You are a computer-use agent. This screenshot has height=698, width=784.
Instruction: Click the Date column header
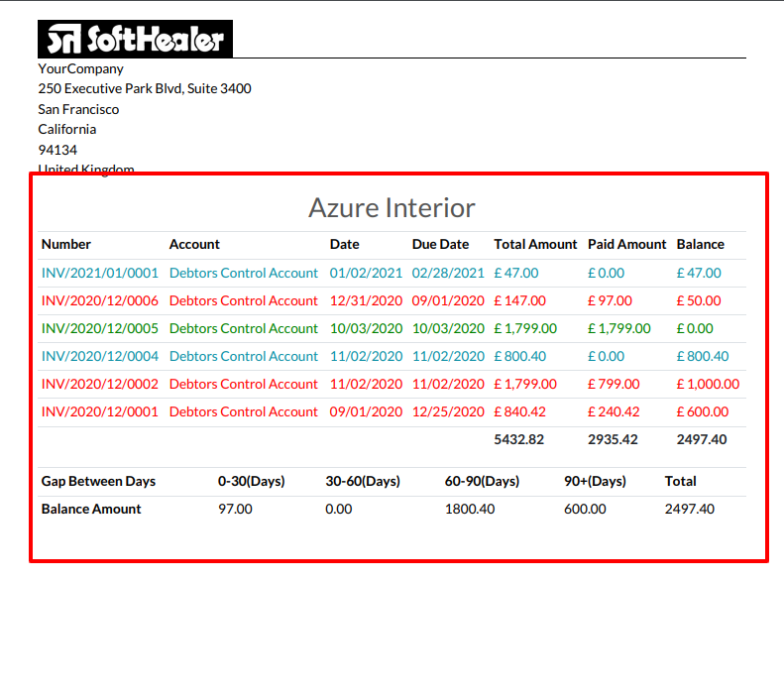click(345, 244)
